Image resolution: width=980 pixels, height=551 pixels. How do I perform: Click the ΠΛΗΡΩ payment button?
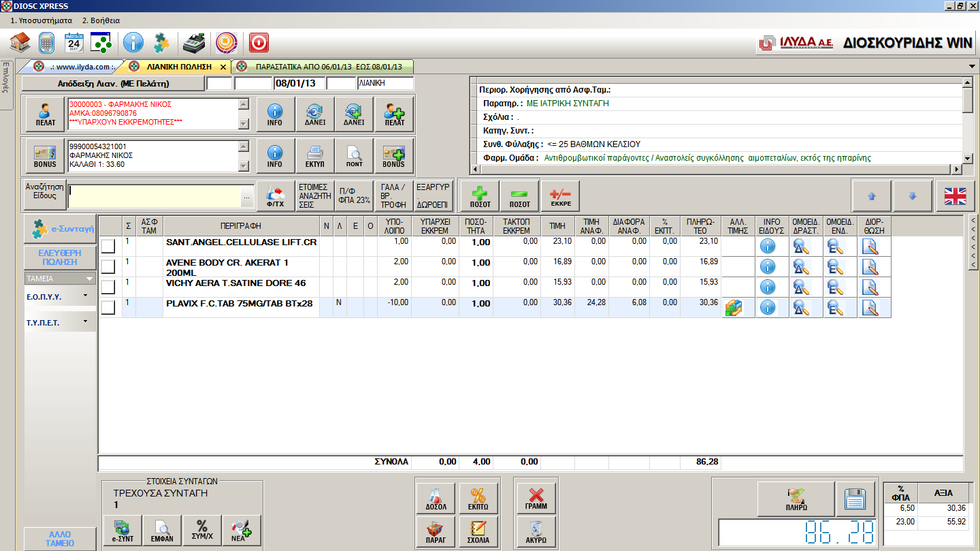tap(796, 499)
